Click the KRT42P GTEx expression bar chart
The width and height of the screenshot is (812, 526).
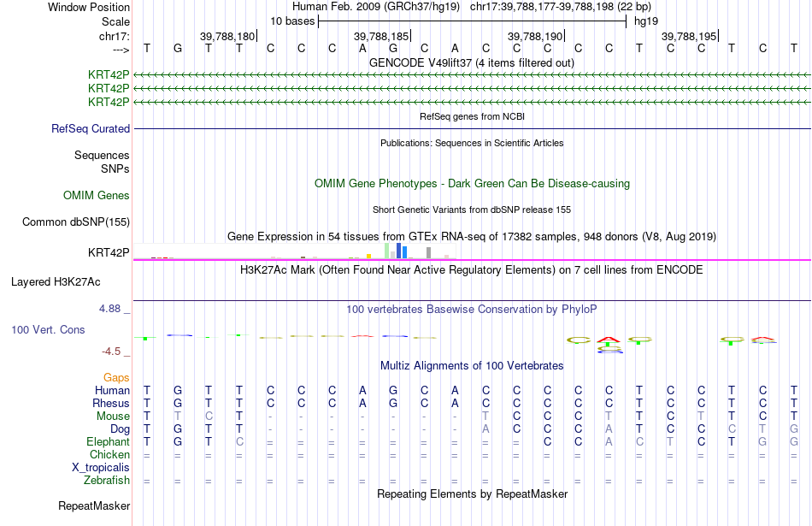(x=295, y=251)
